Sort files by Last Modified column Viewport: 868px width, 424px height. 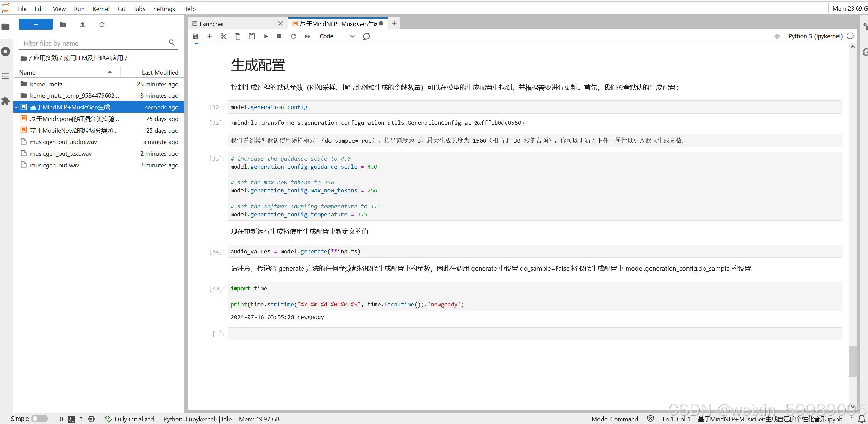point(160,72)
